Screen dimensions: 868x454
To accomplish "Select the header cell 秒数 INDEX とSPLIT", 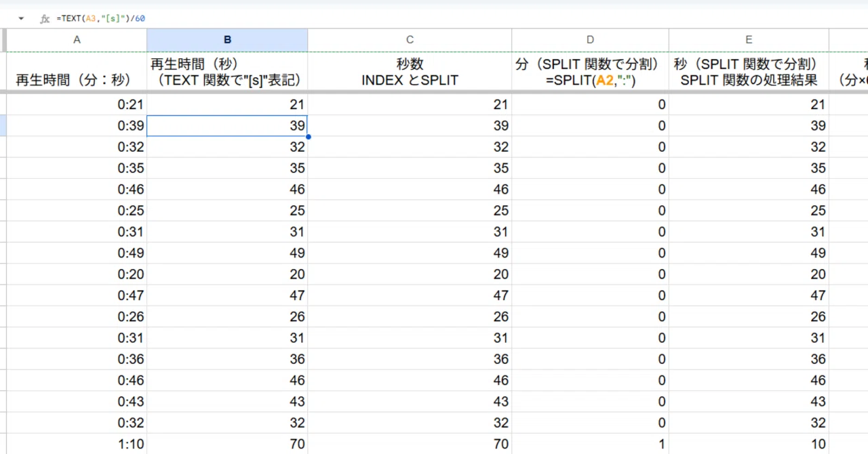I will click(410, 72).
